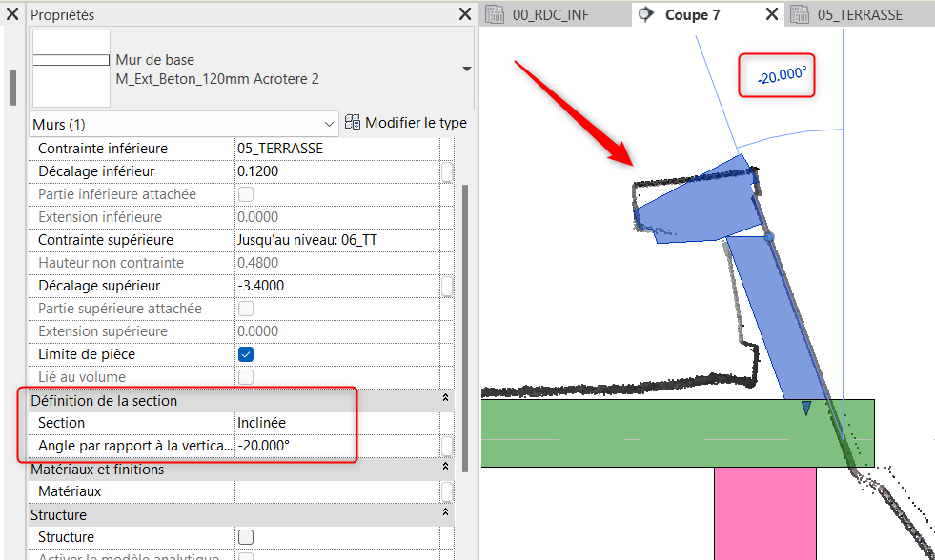Open the Murs (1) filter dropdown
The width and height of the screenshot is (935, 560).
[330, 124]
